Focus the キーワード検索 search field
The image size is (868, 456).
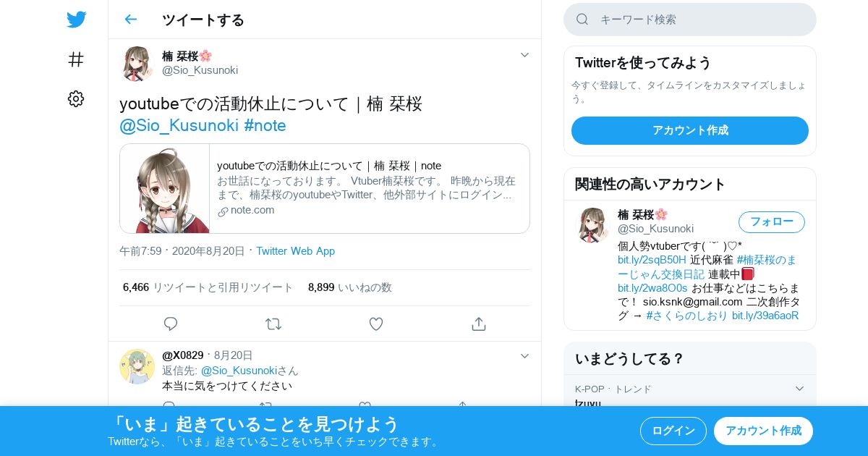pyautogui.click(x=690, y=20)
